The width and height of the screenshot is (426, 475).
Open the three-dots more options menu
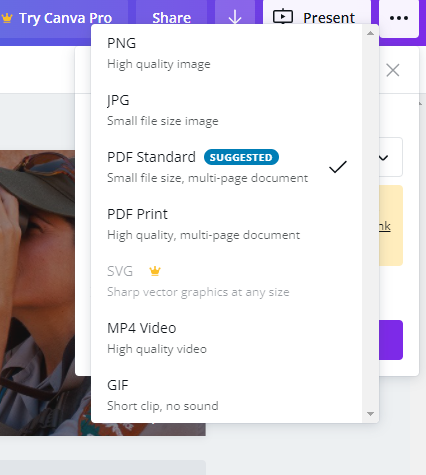click(x=399, y=18)
